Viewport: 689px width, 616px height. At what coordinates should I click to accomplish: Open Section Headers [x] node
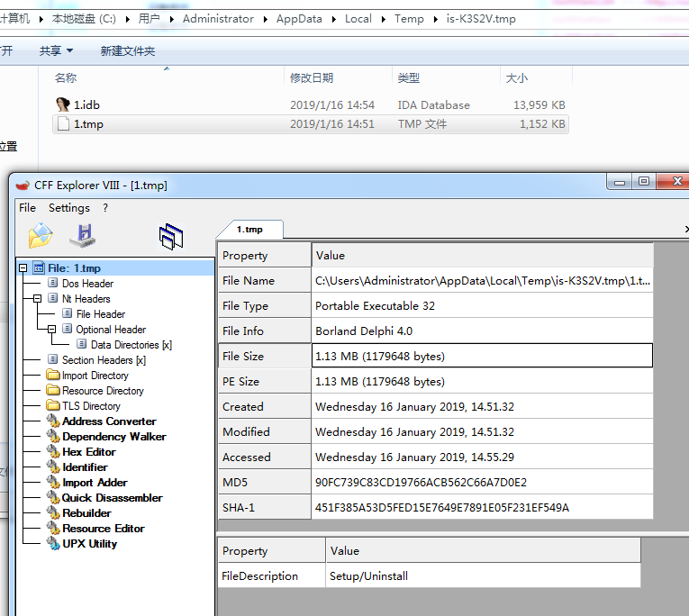pyautogui.click(x=104, y=360)
